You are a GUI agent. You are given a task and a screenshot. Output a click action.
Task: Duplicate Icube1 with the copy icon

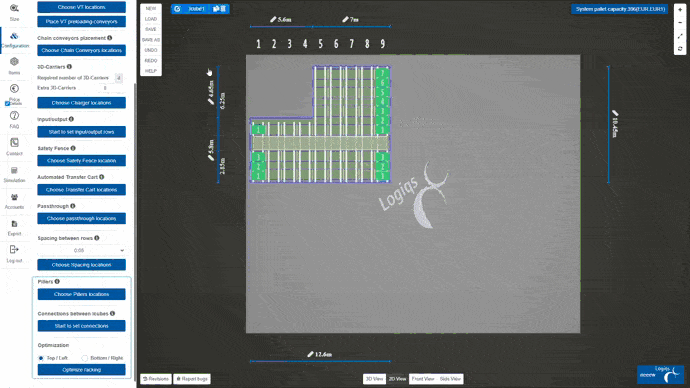[216, 8]
